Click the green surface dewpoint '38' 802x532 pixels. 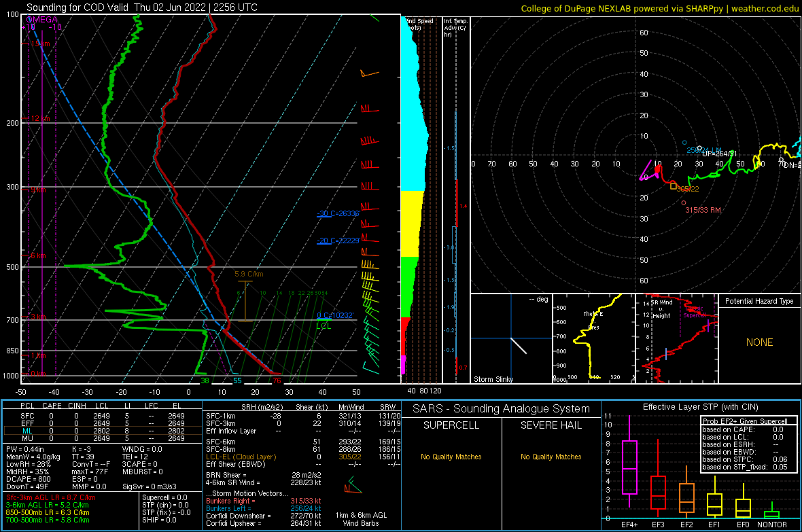coord(205,380)
